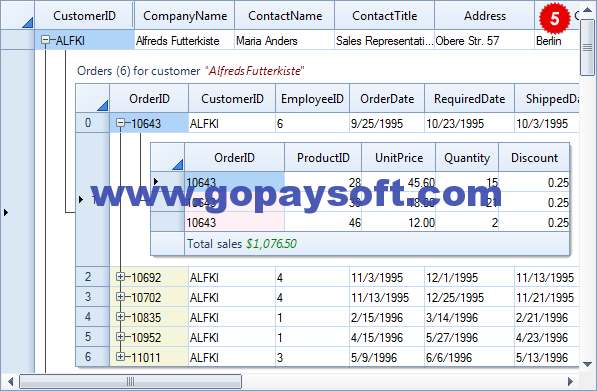Click the Address column header

tap(484, 16)
